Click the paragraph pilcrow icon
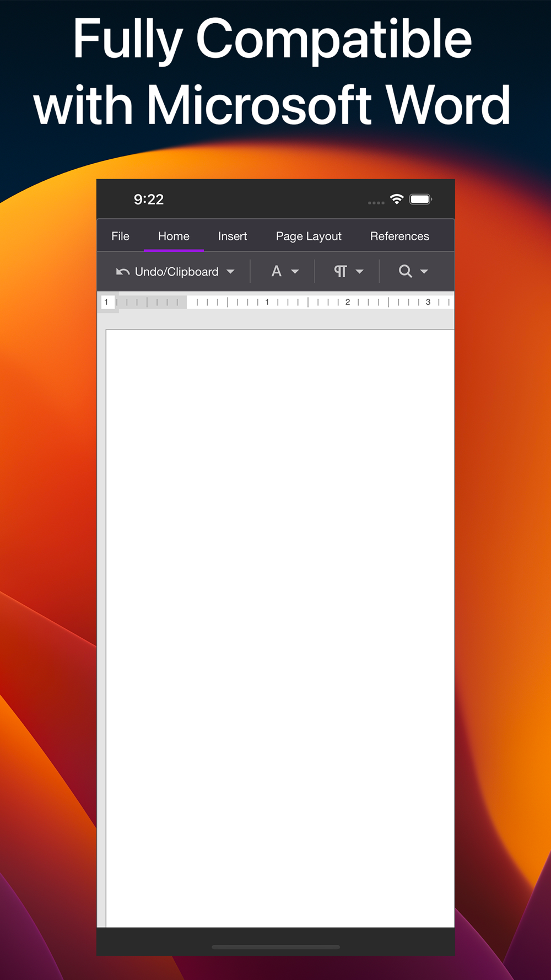Image resolution: width=551 pixels, height=980 pixels. click(341, 271)
